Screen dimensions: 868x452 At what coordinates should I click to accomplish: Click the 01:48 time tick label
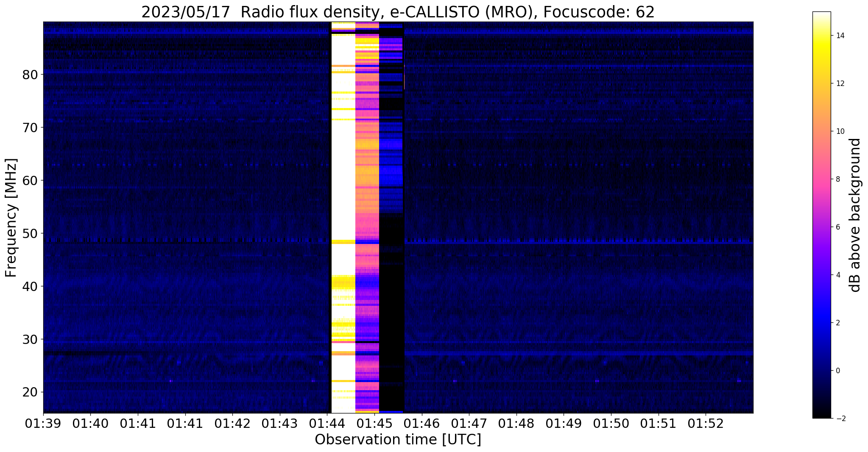[x=516, y=423]
